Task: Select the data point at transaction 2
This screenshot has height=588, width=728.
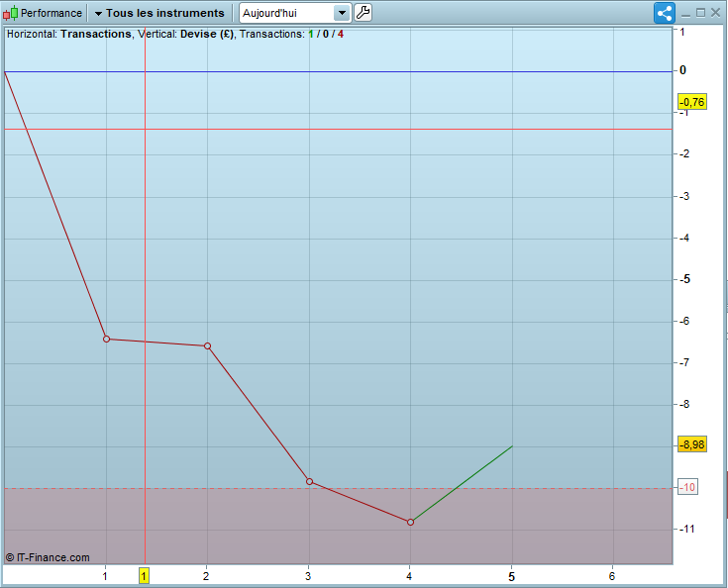Action: 208,345
